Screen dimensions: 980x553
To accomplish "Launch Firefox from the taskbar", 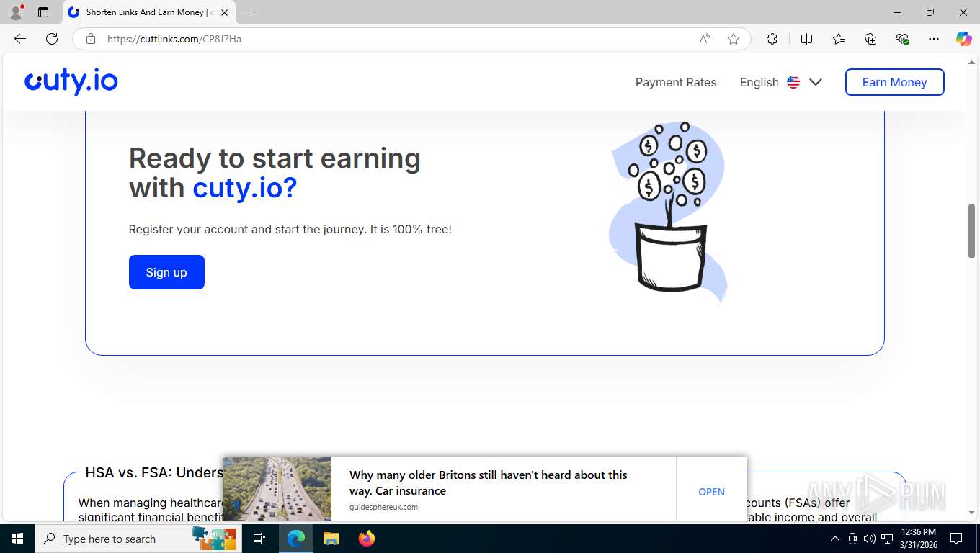I will [x=367, y=539].
